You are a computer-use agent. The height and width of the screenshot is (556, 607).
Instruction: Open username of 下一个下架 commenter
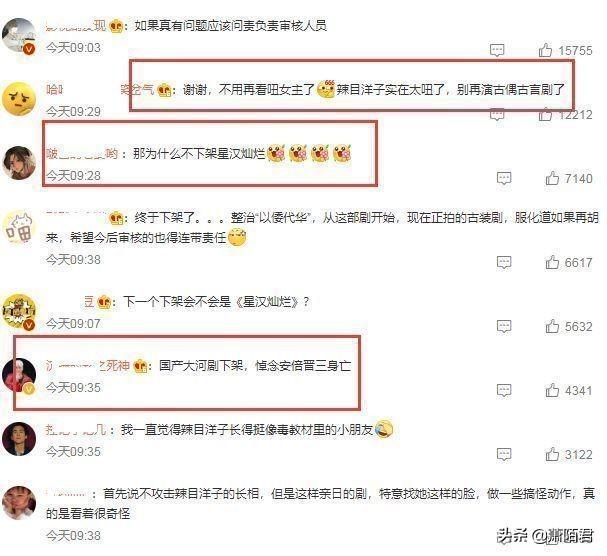[x=89, y=301]
